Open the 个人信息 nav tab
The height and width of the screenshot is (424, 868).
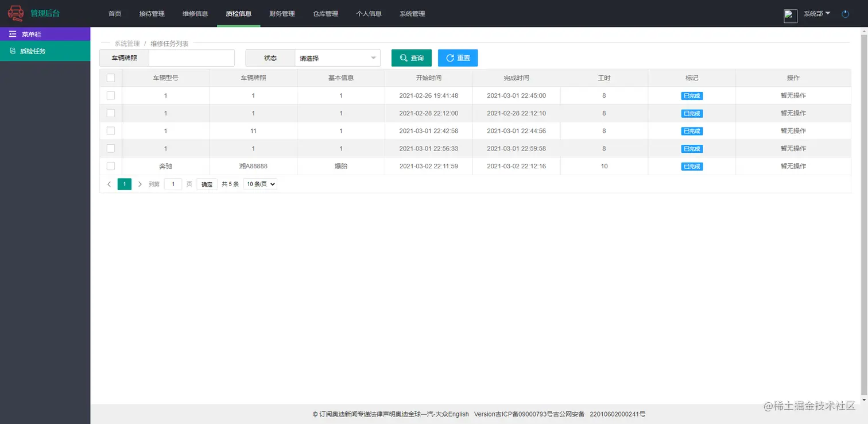[369, 14]
